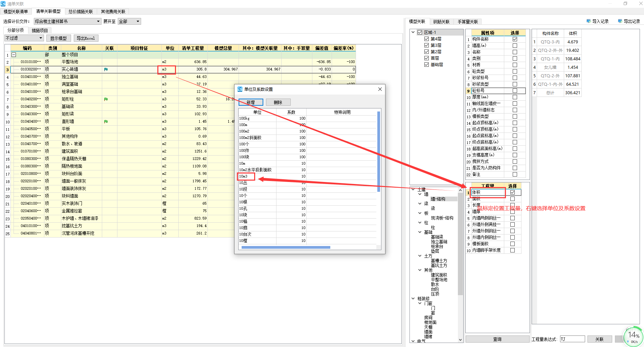Click the 砼标号 attribute row
Image resolution: width=644 pixels, height=347 pixels.
click(496, 91)
